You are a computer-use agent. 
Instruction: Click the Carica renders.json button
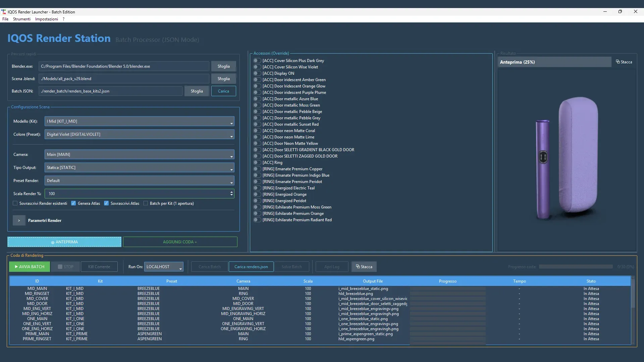251,267
